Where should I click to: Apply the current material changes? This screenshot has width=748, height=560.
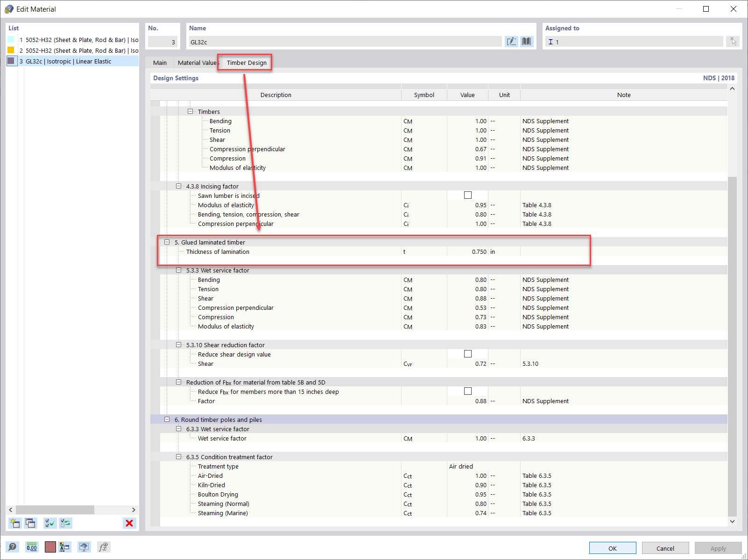[718, 547]
